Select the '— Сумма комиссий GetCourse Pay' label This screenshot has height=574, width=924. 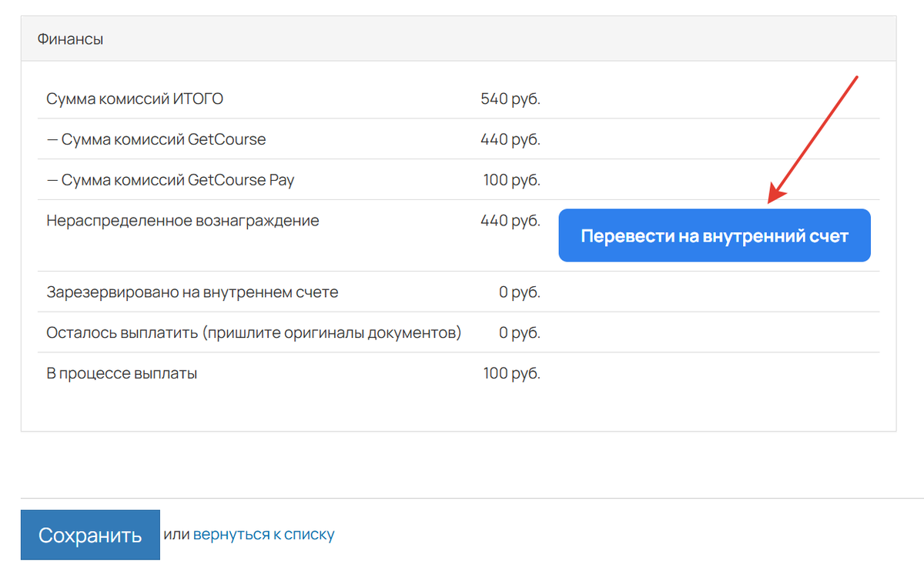coord(170,180)
